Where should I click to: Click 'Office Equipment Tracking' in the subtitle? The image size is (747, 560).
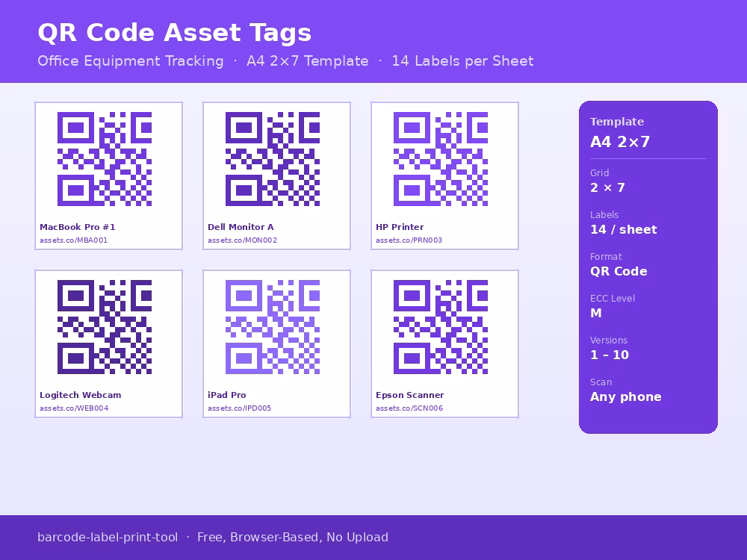tap(131, 61)
